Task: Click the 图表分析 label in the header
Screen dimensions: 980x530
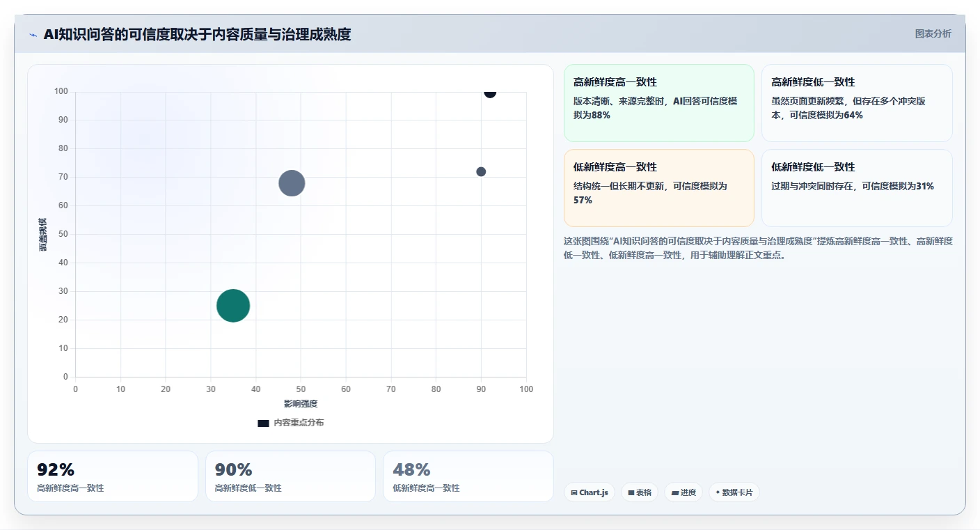Action: pyautogui.click(x=933, y=33)
